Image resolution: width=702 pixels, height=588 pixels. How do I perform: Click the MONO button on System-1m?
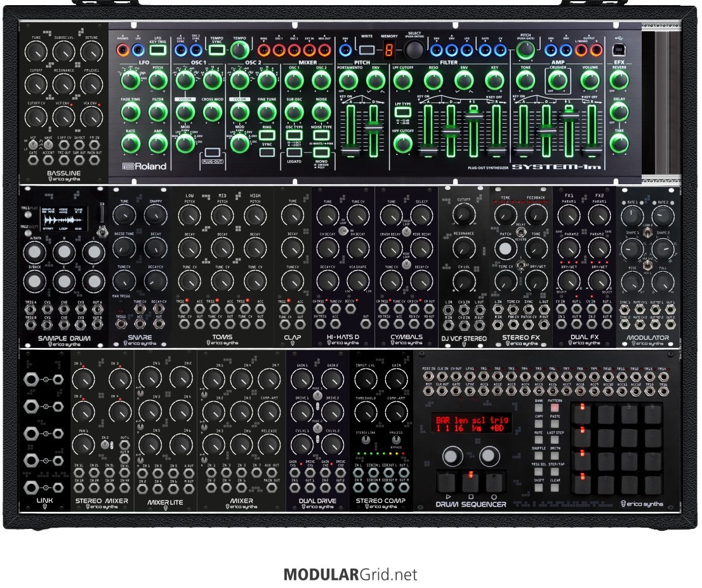[x=321, y=152]
